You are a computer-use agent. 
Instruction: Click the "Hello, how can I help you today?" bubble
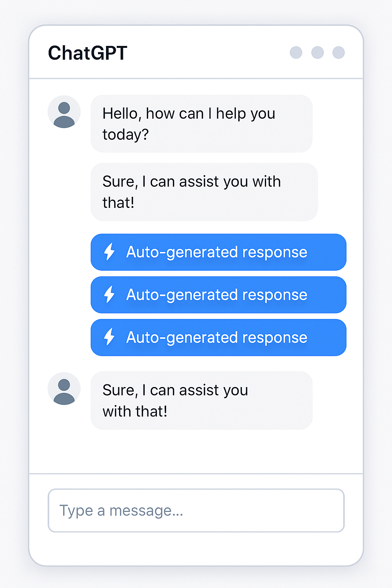click(201, 124)
